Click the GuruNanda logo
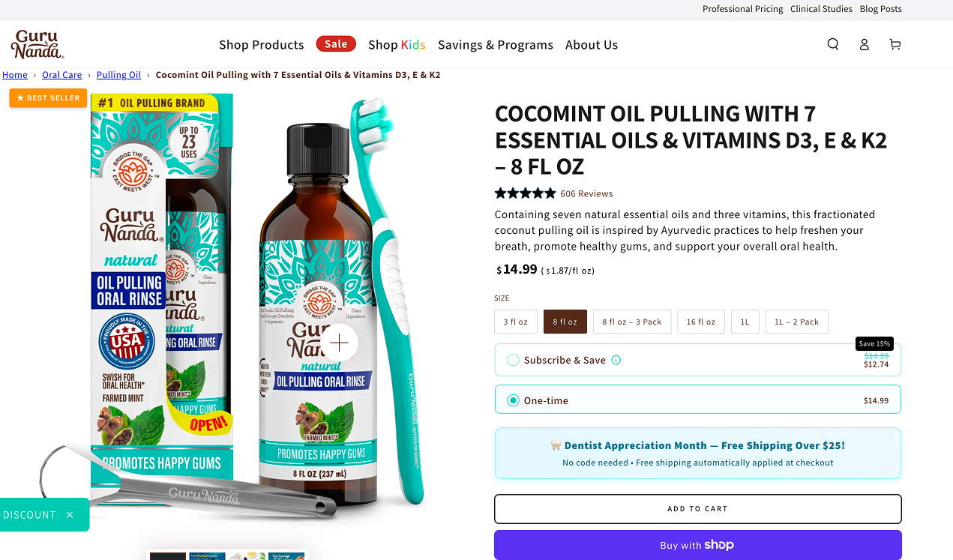The width and height of the screenshot is (953, 560). (x=37, y=44)
